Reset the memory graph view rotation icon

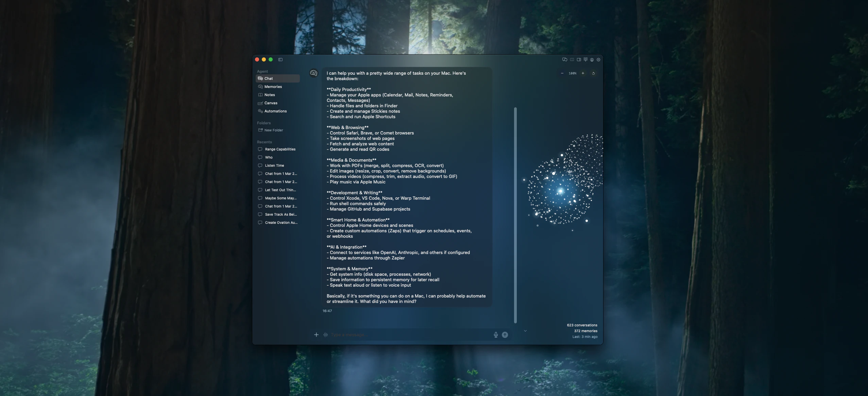tap(593, 73)
